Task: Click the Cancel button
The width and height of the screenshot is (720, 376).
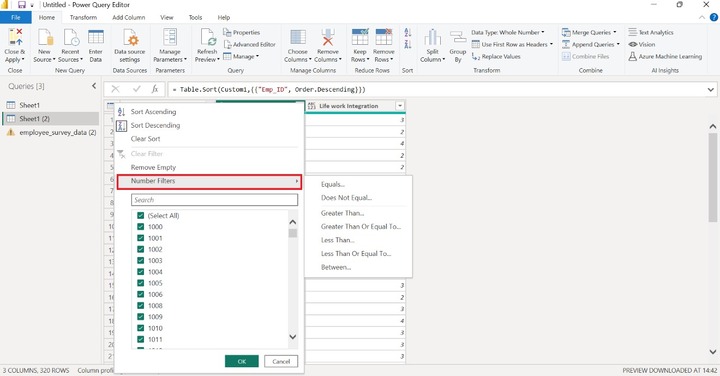Action: [281, 361]
